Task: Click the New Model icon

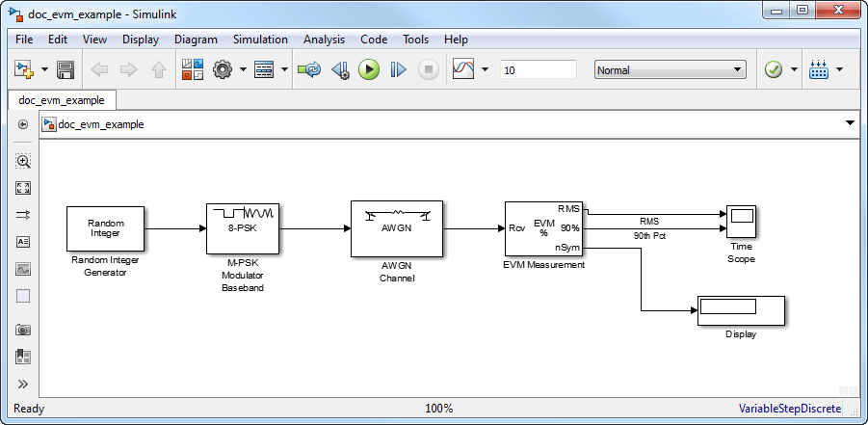Action: pos(24,69)
